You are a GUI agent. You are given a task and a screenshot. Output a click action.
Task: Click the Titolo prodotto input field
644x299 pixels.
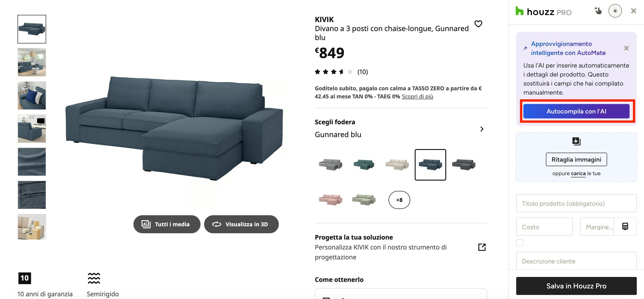click(x=576, y=203)
